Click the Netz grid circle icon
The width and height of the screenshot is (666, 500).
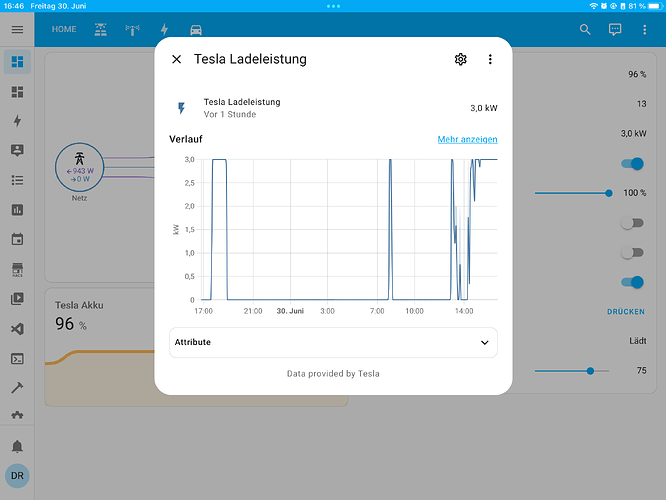point(79,167)
